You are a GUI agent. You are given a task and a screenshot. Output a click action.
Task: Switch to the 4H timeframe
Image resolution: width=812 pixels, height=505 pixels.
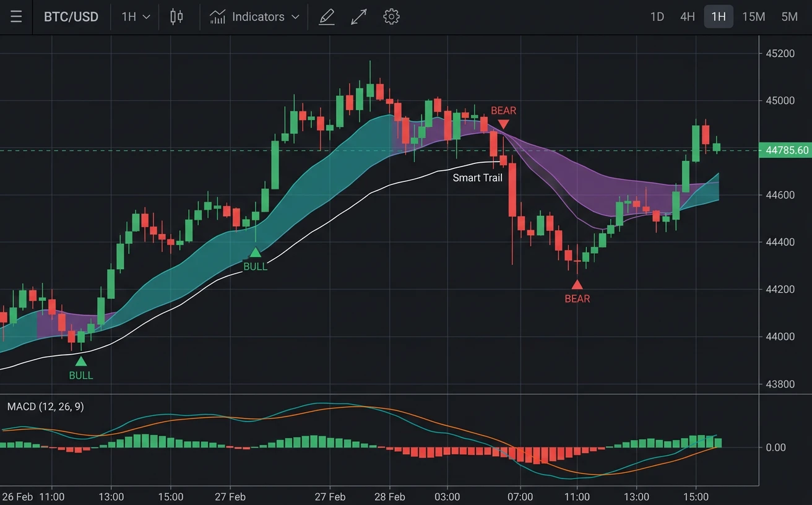(x=688, y=17)
